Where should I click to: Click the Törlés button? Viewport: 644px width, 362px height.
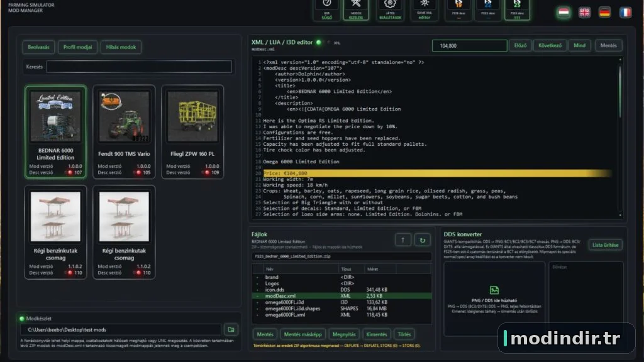point(404,334)
